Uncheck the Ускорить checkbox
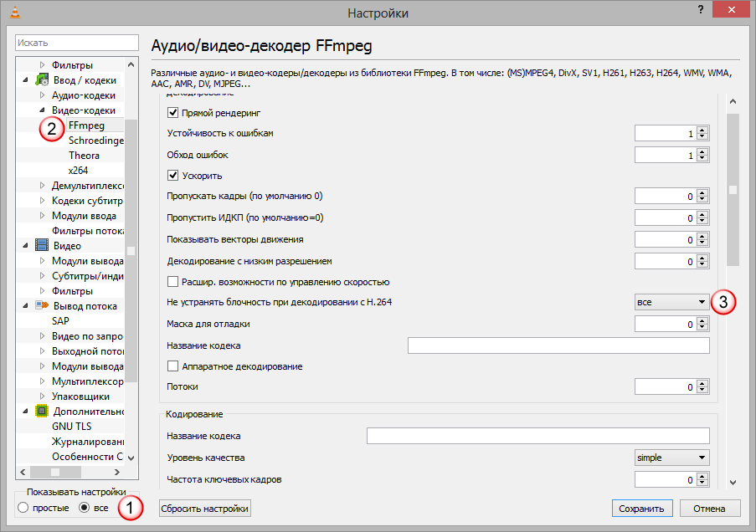Screen dimensions: 756x532 pos(172,176)
